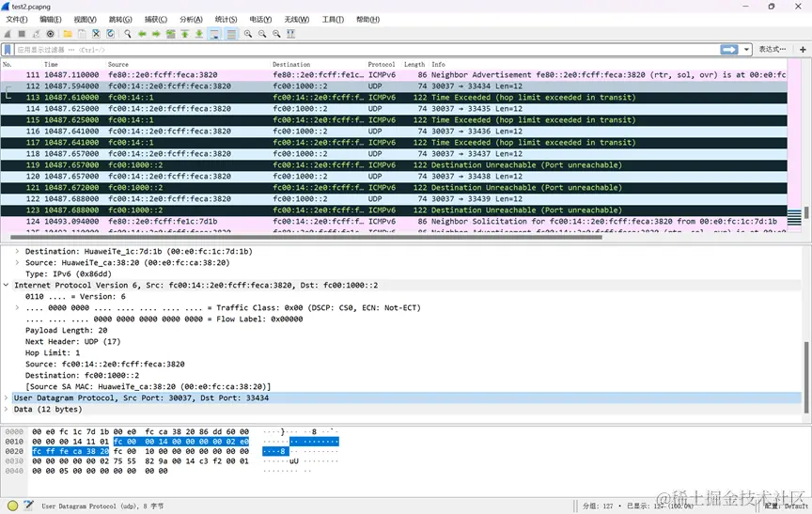Screen dimensions: 812x514
Task: Expand the Traffic Class field
Action: [17, 307]
